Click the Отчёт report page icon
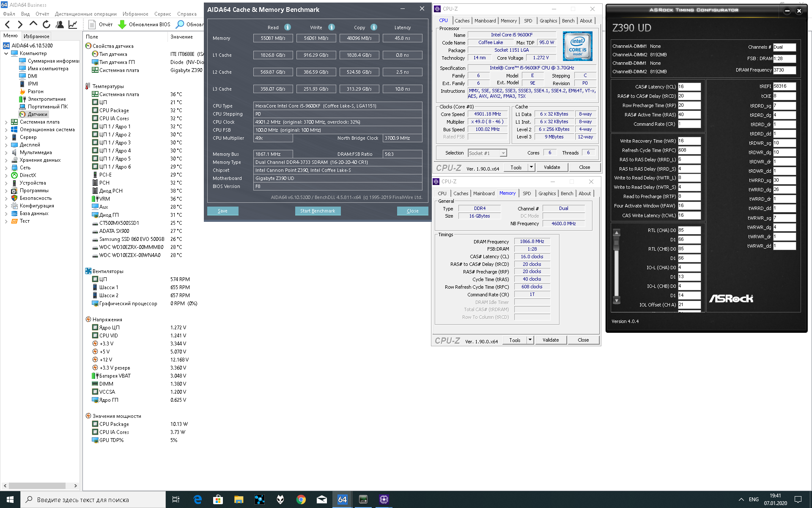Image resolution: width=812 pixels, height=508 pixels. (91, 25)
